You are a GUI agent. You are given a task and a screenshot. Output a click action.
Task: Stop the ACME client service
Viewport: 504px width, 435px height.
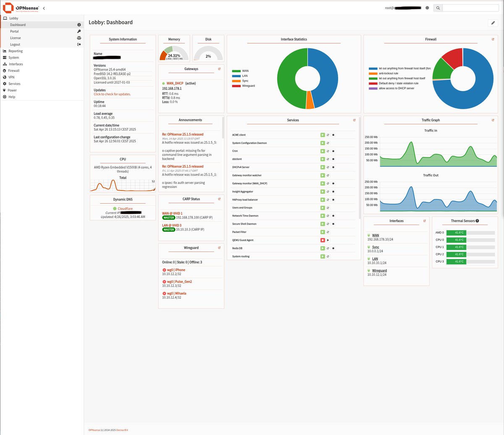tap(333, 135)
